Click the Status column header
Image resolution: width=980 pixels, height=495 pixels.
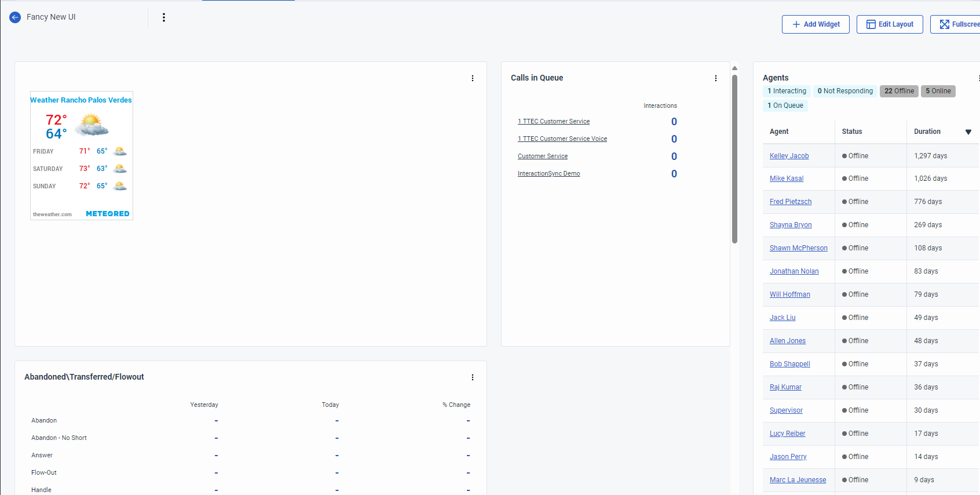pyautogui.click(x=852, y=132)
